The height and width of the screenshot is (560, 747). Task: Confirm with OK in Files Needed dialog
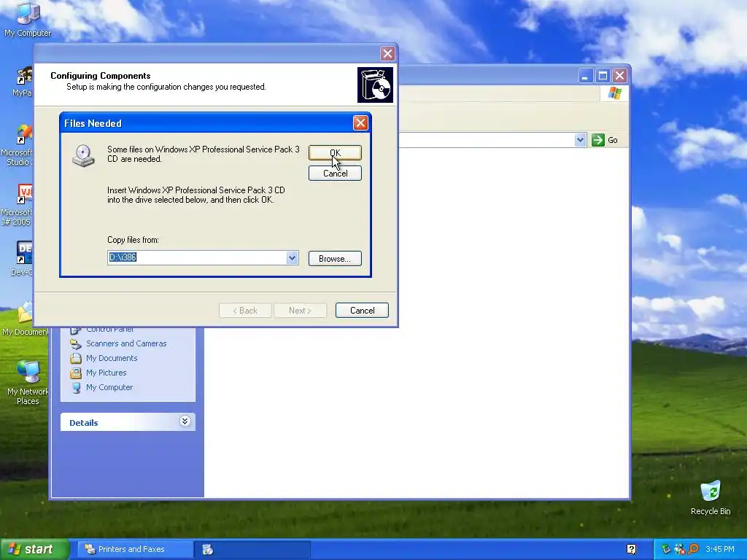[x=335, y=152]
